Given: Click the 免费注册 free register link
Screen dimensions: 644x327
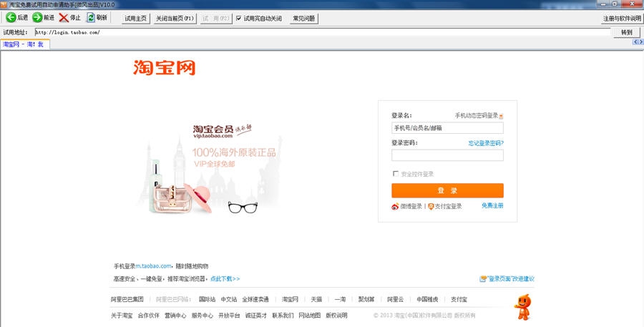Looking at the screenshot, I should [x=492, y=206].
